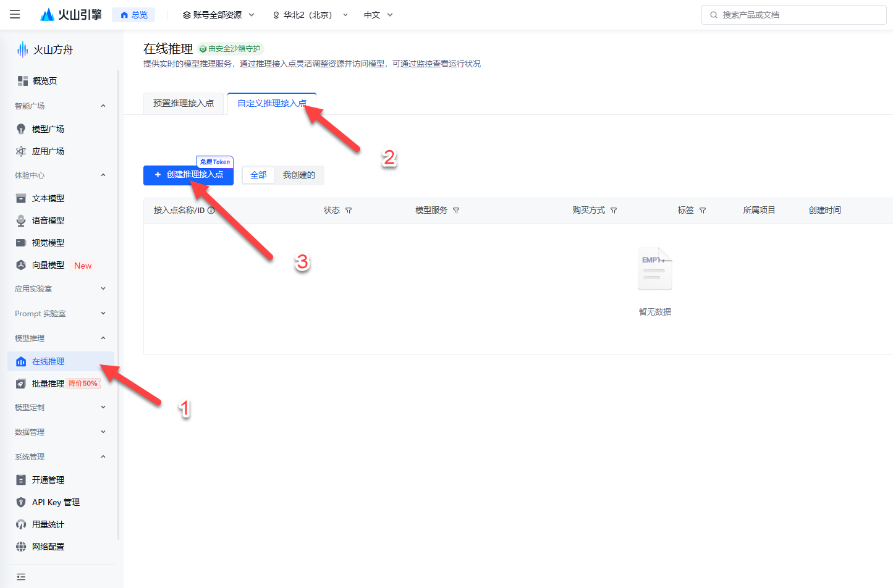
Task: Select the 全部 filter option
Action: click(258, 175)
